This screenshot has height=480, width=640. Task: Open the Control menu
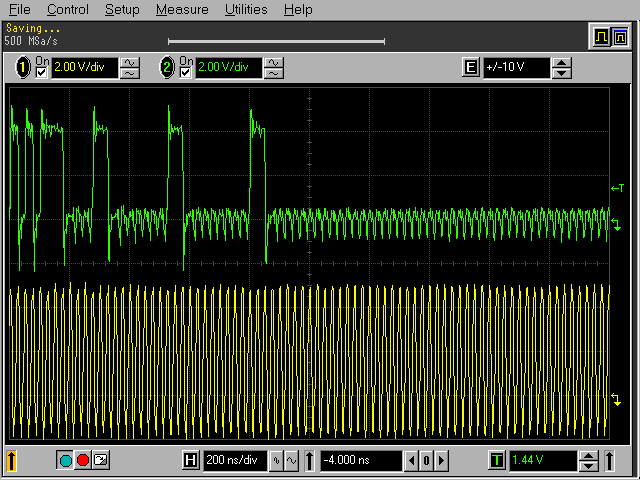click(67, 9)
